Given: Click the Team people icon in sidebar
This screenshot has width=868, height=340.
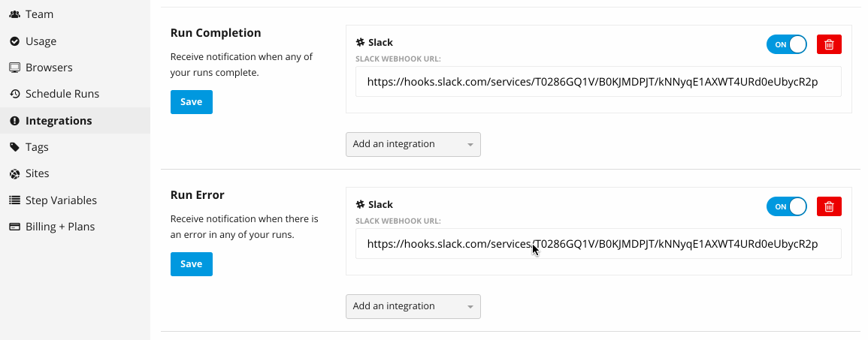Looking at the screenshot, I should point(15,14).
